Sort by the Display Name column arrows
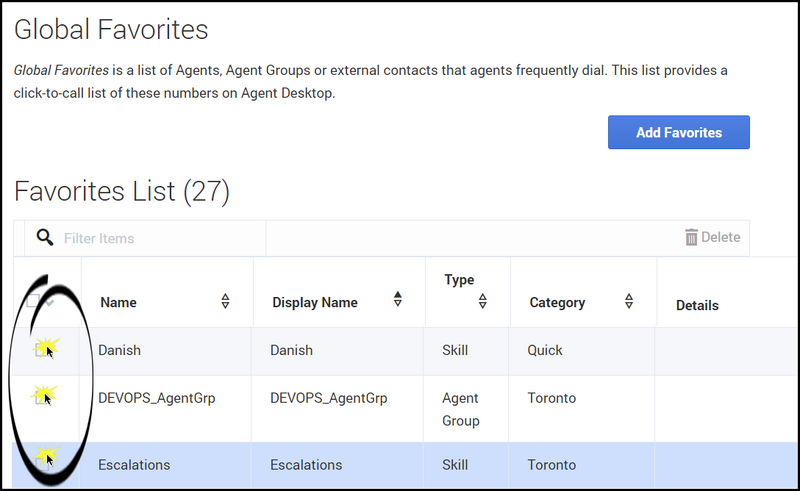Viewport: 800px width, 491px height. [398, 300]
